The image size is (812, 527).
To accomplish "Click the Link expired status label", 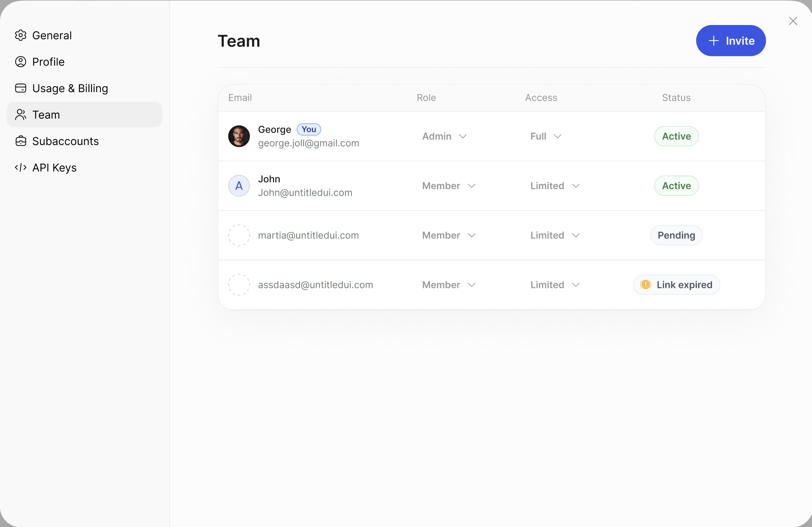I will coord(684,285).
